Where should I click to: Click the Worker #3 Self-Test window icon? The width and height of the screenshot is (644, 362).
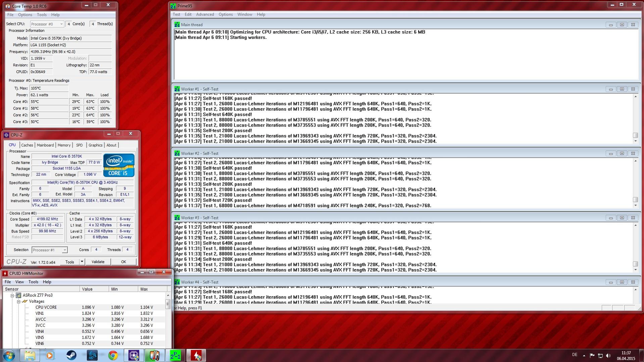pyautogui.click(x=177, y=218)
